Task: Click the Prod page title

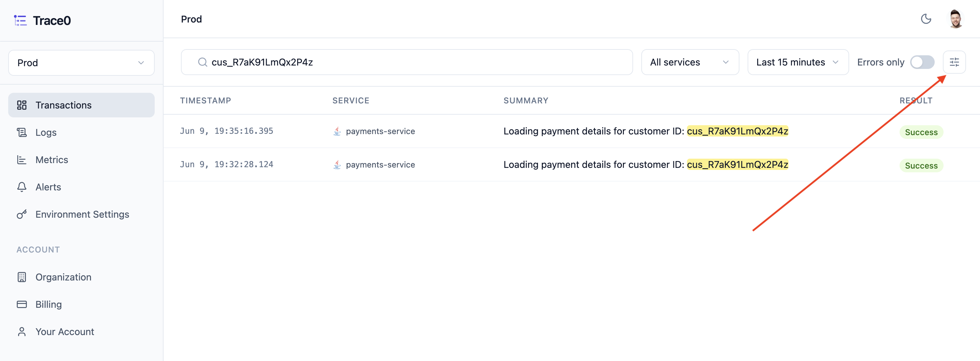Action: click(192, 19)
